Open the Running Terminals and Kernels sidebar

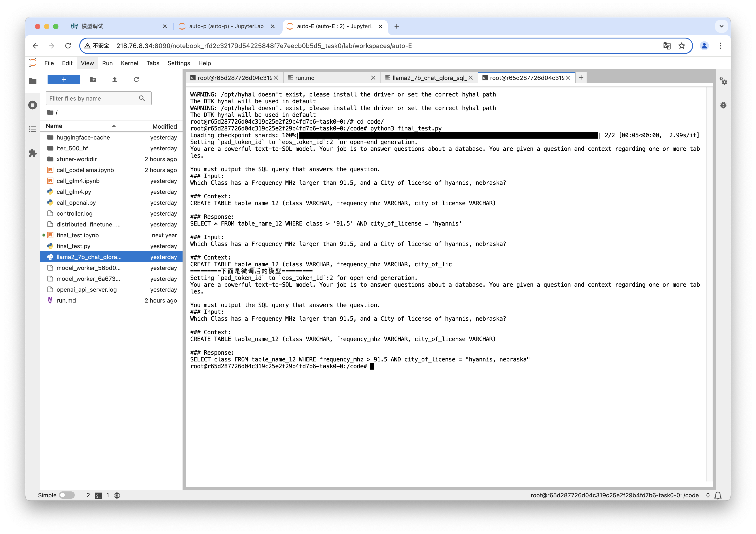pos(33,105)
